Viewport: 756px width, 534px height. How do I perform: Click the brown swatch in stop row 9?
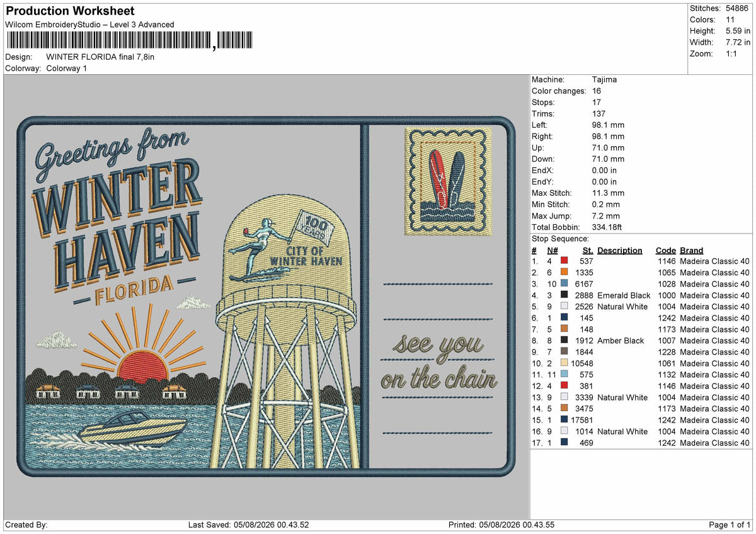564,351
